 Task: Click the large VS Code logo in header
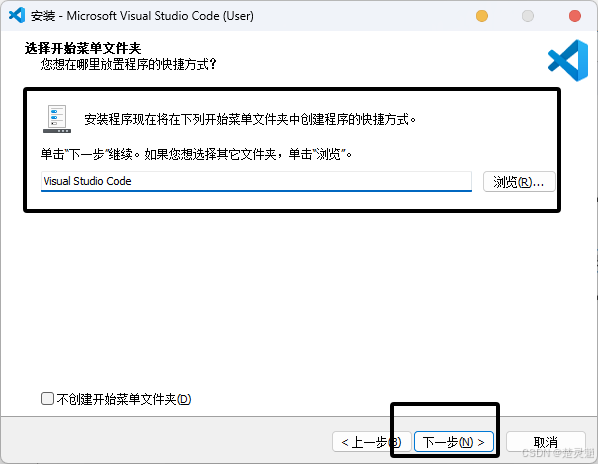[568, 60]
